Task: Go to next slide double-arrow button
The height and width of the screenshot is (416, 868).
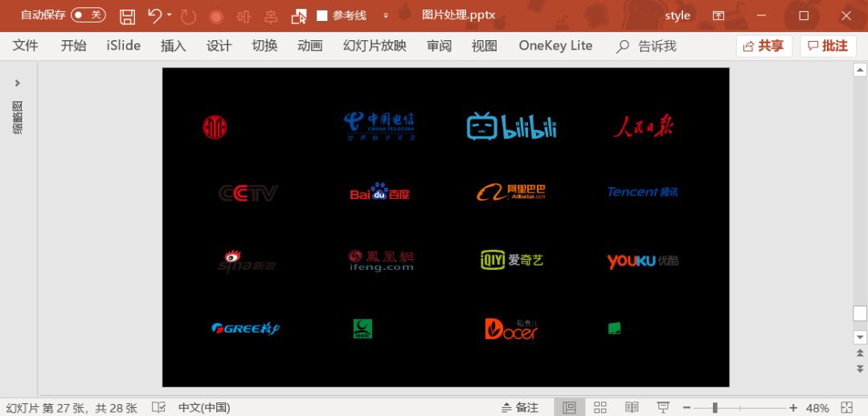Action: pos(860,369)
